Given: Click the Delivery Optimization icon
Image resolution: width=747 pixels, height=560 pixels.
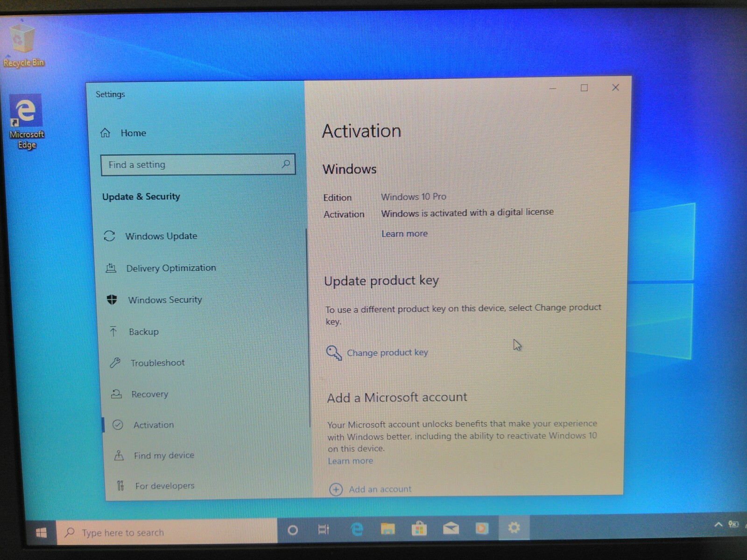Looking at the screenshot, I should (111, 268).
